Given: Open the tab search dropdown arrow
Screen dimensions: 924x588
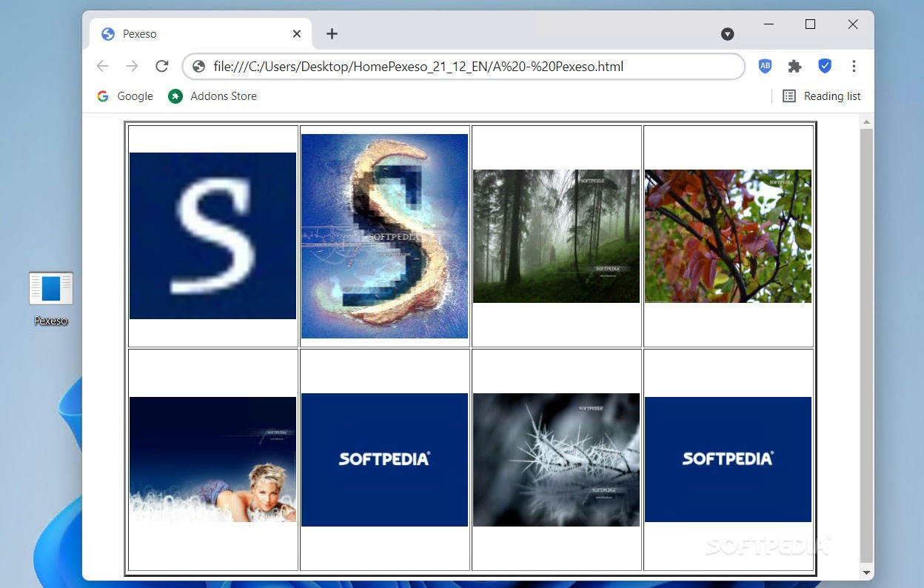Looking at the screenshot, I should (x=728, y=34).
